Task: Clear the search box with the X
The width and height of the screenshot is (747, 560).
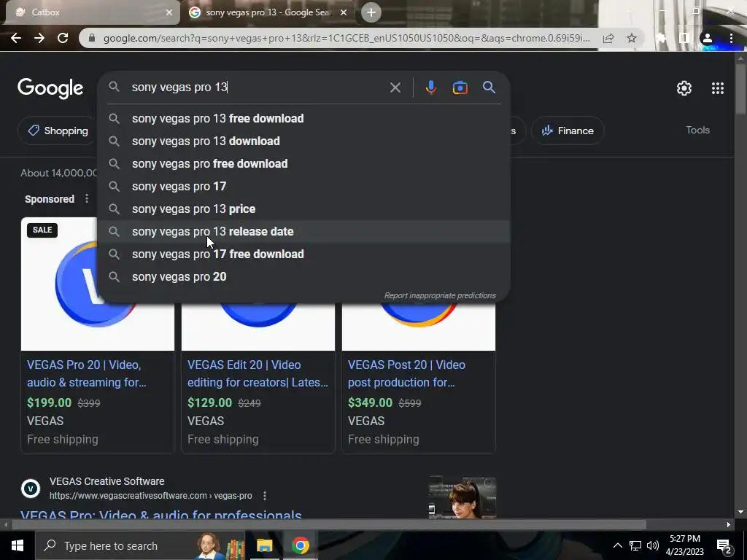Action: point(395,87)
